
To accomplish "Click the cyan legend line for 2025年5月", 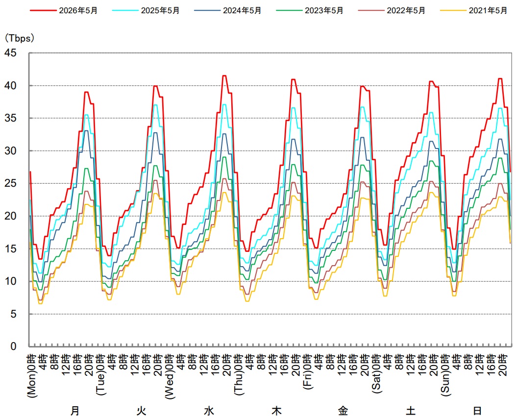I will [125, 10].
